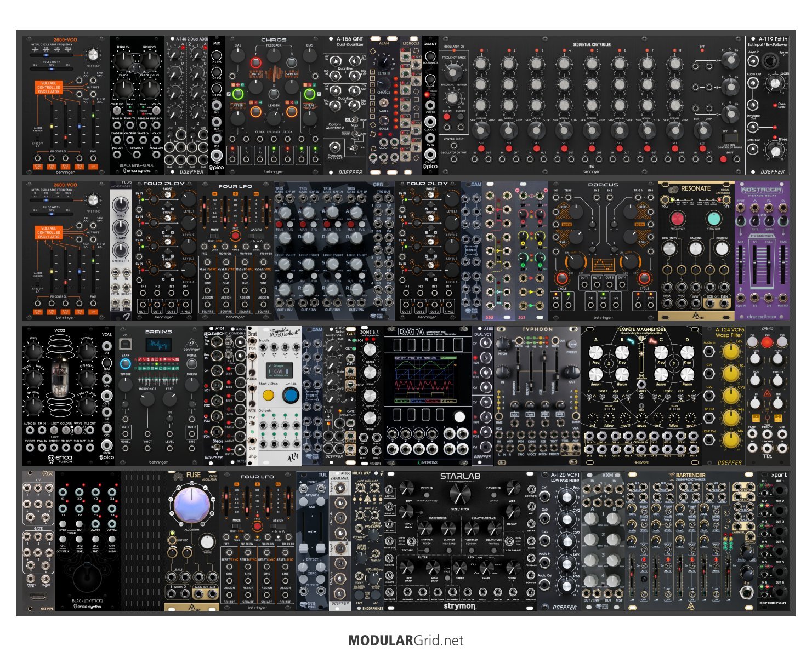Click the joystick on Black Joystick2
The height and width of the screenshot is (652, 812).
[x=88, y=577]
